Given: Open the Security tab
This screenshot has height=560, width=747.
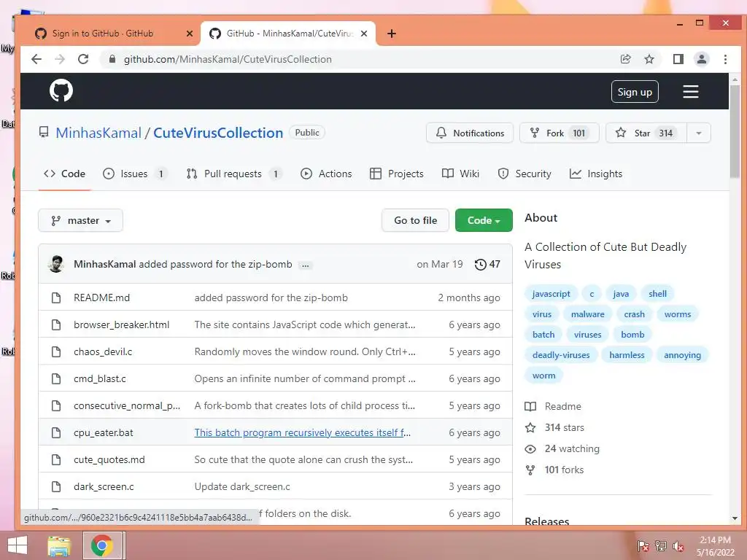Looking at the screenshot, I should 524,174.
